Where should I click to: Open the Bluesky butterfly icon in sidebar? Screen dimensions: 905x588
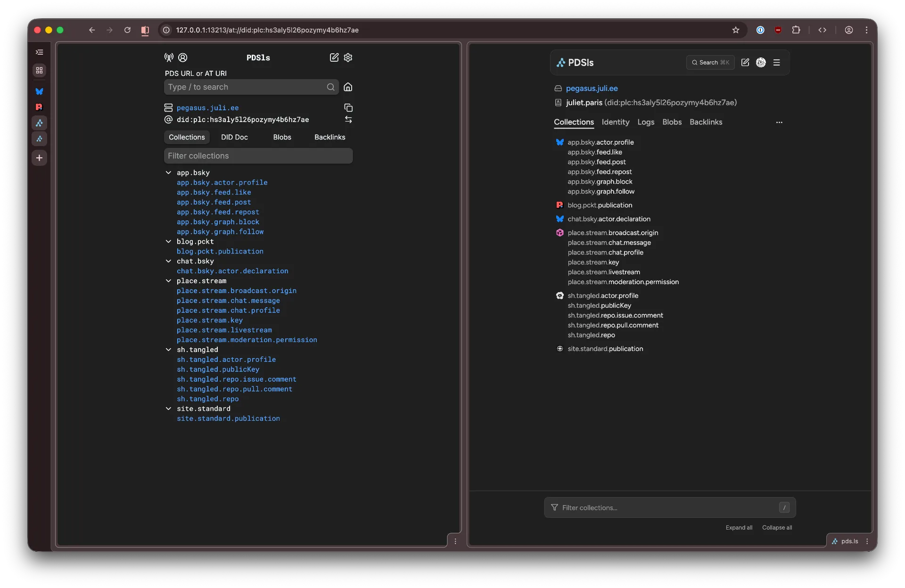tap(40, 91)
